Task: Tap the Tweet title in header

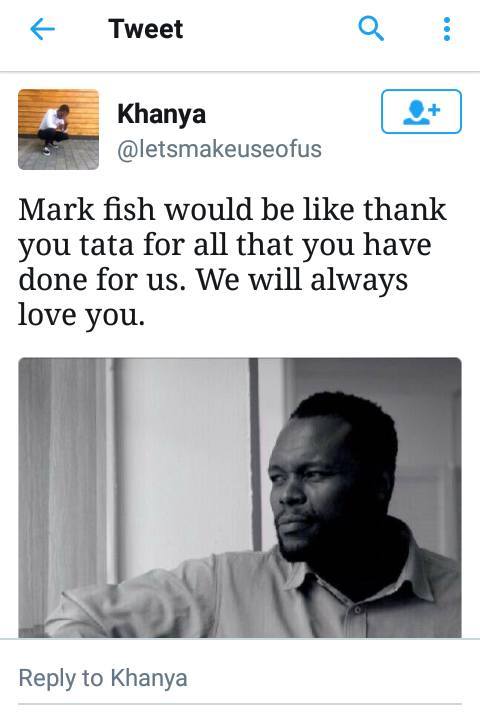Action: [x=145, y=29]
